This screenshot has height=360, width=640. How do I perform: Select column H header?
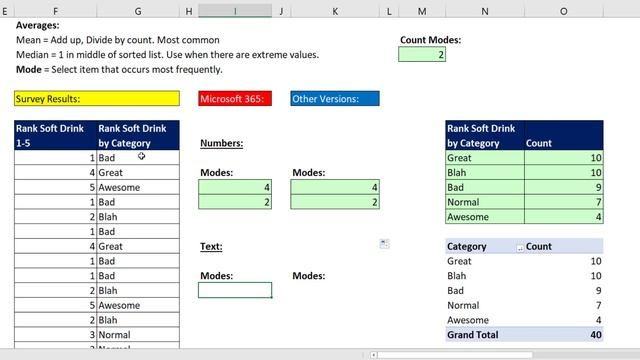pos(189,11)
